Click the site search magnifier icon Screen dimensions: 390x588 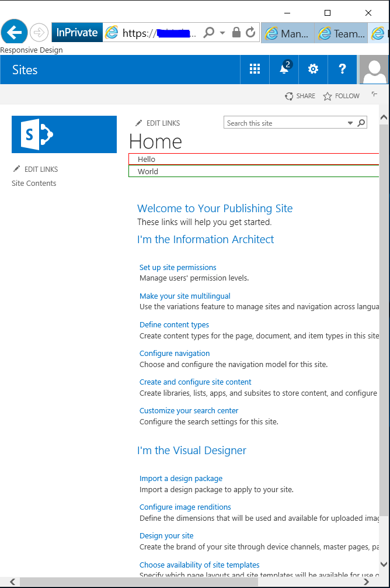[361, 123]
